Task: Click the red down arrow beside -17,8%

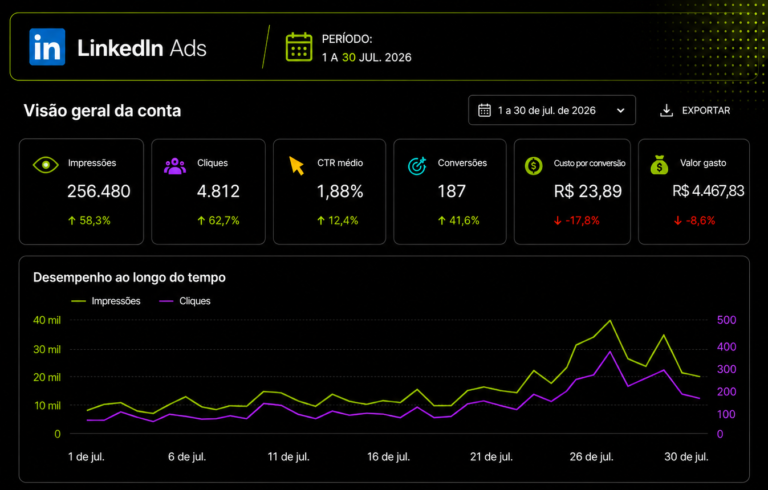Action: (557, 220)
